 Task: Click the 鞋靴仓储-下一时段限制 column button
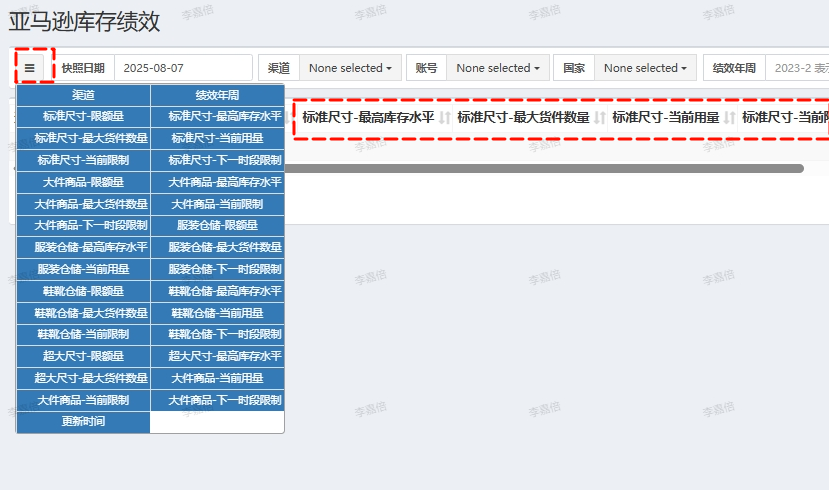tap(217, 335)
